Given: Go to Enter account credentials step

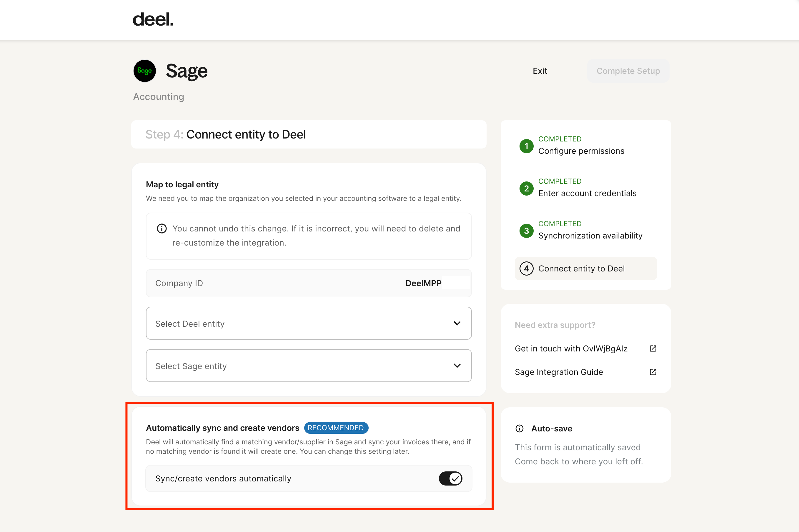Looking at the screenshot, I should coord(587,194).
